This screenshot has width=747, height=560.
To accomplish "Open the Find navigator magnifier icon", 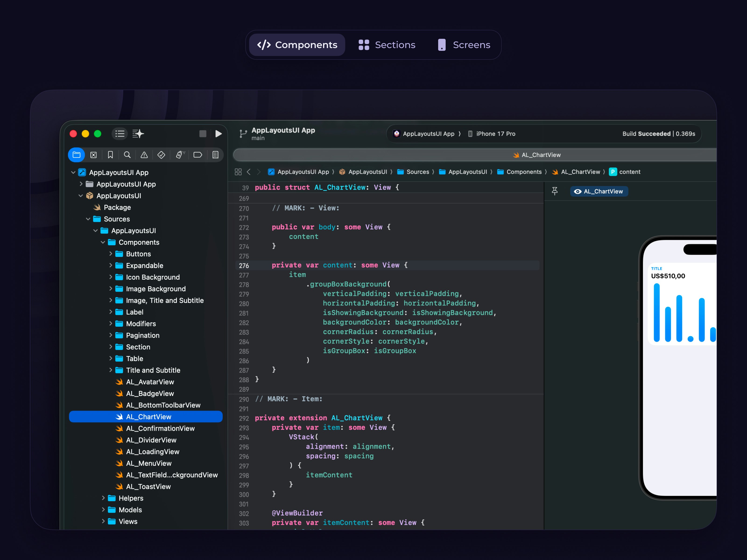I will (x=127, y=155).
